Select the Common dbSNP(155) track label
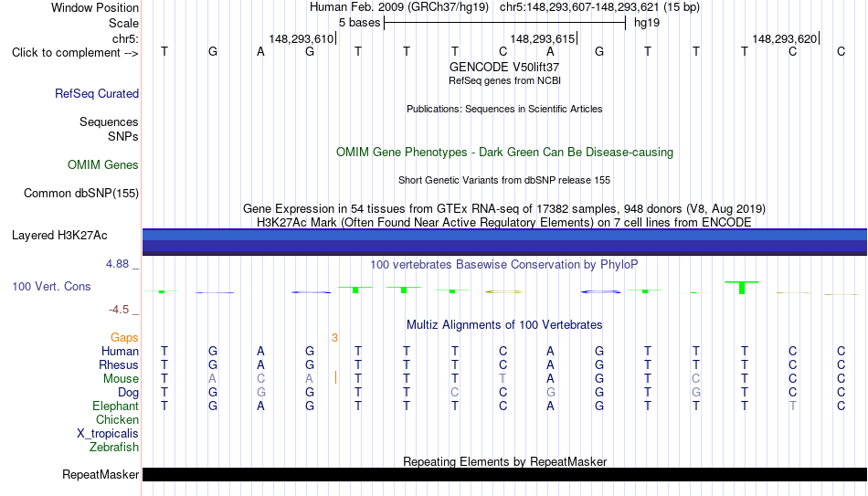The image size is (868, 496). (x=80, y=194)
